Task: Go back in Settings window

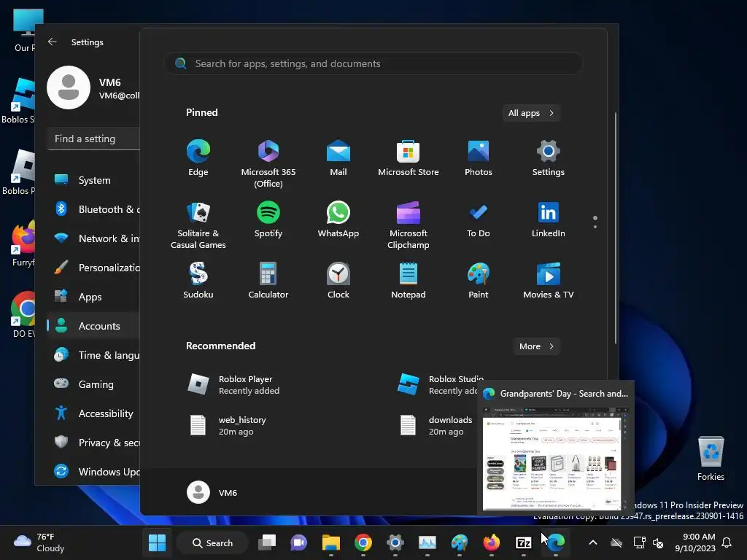Action: tap(53, 42)
